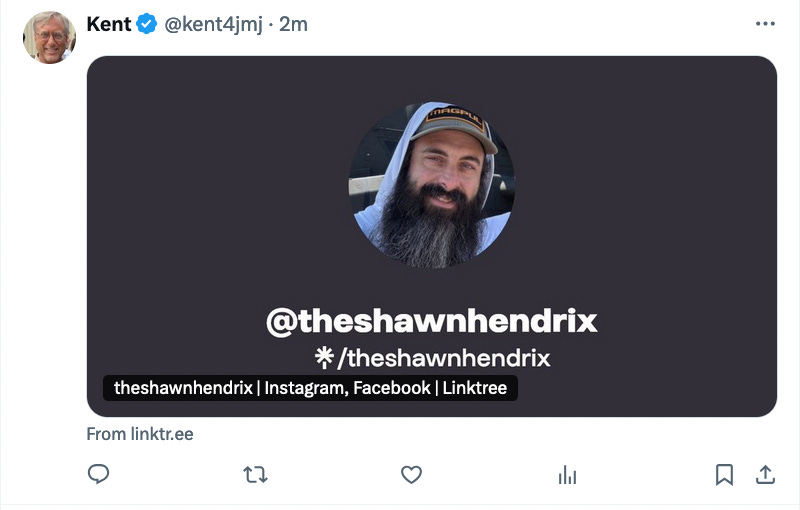Bookmark this post
The width and height of the screenshot is (800, 510).
click(724, 475)
